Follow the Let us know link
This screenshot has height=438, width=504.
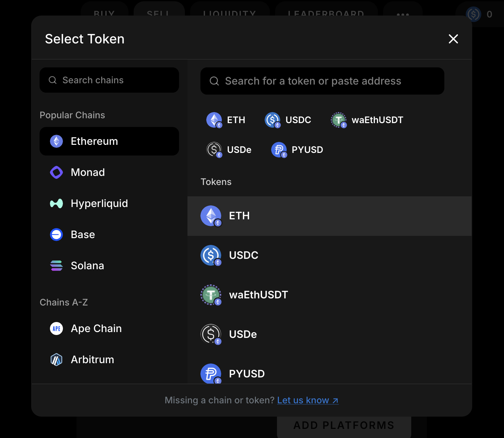307,400
